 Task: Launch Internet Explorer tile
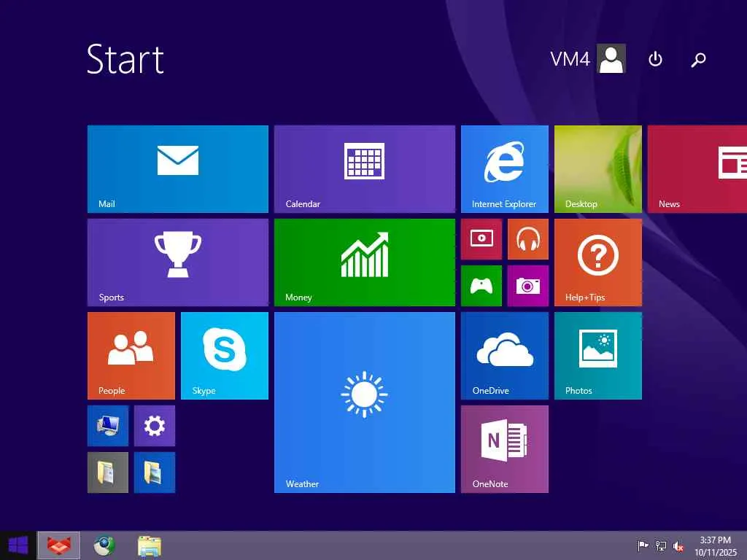click(505, 169)
